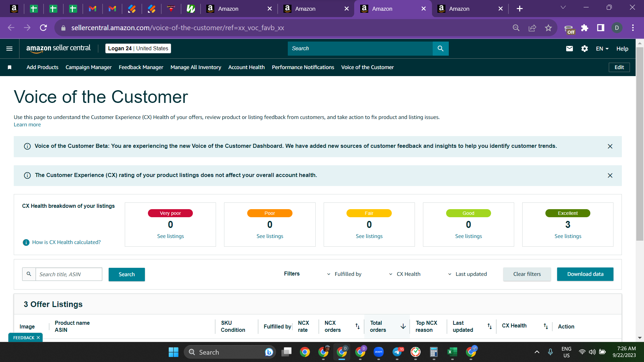644x362 pixels.
Task: Click the Edit favorites button
Action: [x=619, y=67]
